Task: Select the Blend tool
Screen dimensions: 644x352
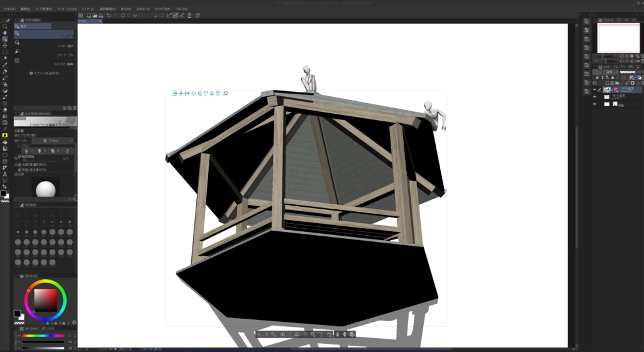Action: [x=5, y=116]
